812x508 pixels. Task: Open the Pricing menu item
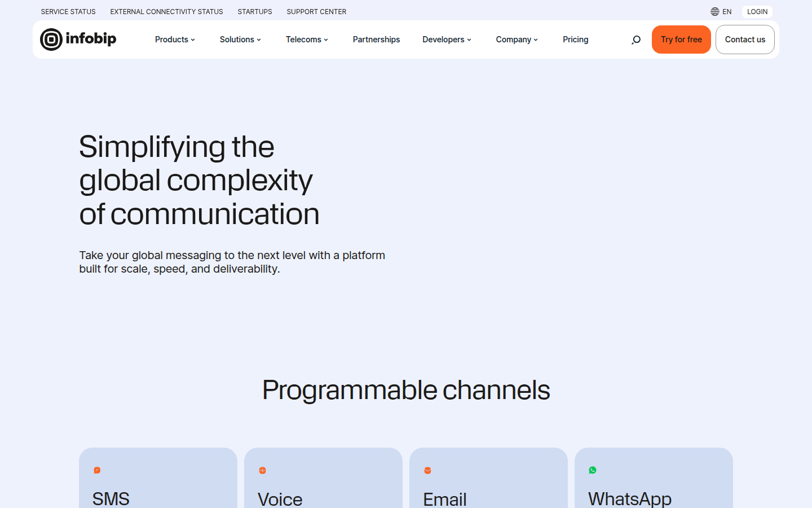(575, 40)
